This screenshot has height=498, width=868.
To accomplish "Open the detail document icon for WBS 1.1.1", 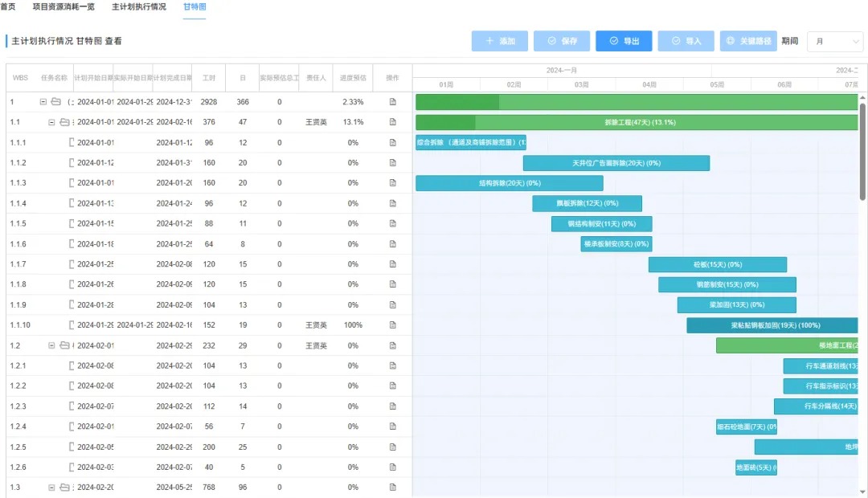I will (x=393, y=142).
